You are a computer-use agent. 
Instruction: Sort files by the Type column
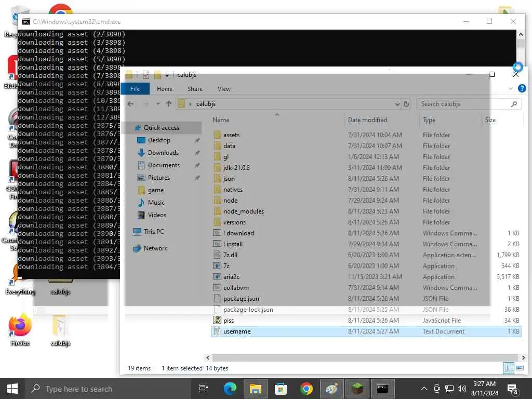tap(429, 120)
